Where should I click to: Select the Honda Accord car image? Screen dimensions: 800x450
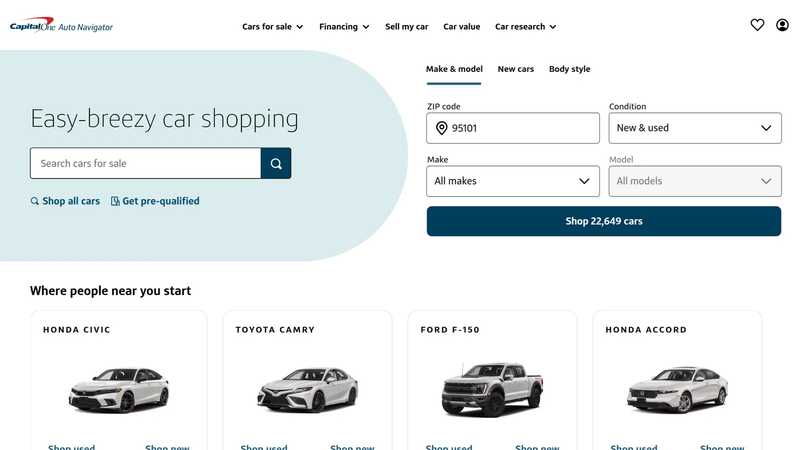point(677,389)
